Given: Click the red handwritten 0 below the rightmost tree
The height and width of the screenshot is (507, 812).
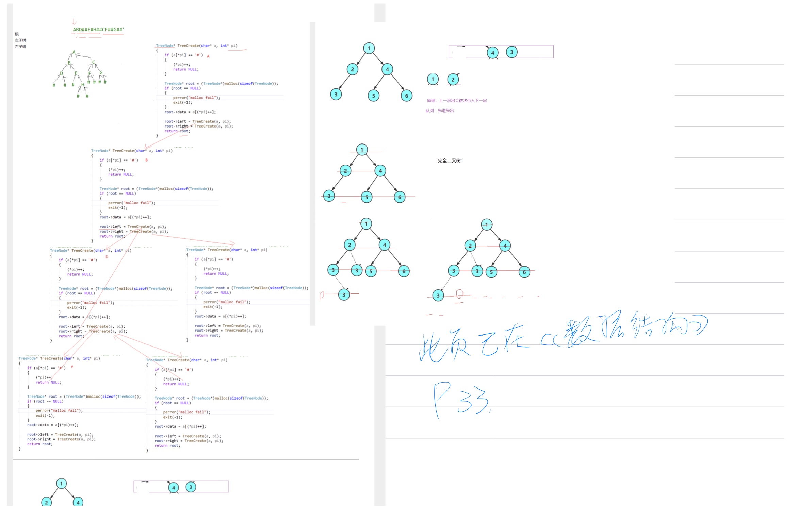Looking at the screenshot, I should coord(459,294).
